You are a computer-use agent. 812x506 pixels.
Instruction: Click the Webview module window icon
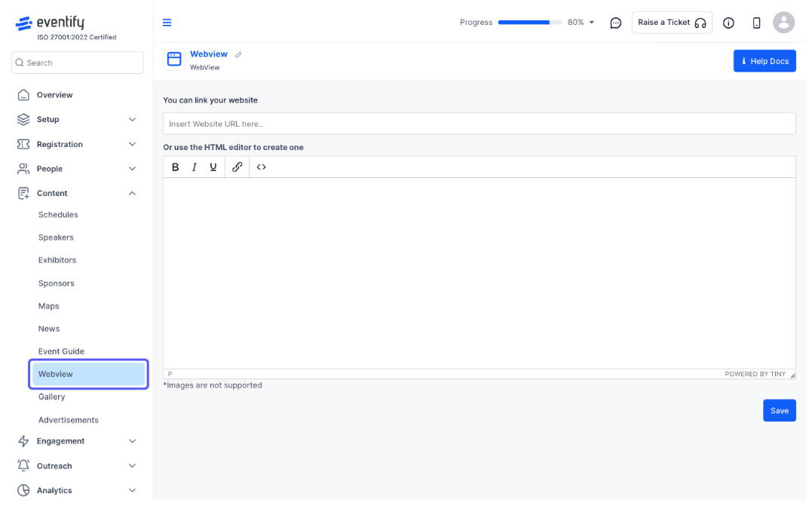click(x=174, y=59)
